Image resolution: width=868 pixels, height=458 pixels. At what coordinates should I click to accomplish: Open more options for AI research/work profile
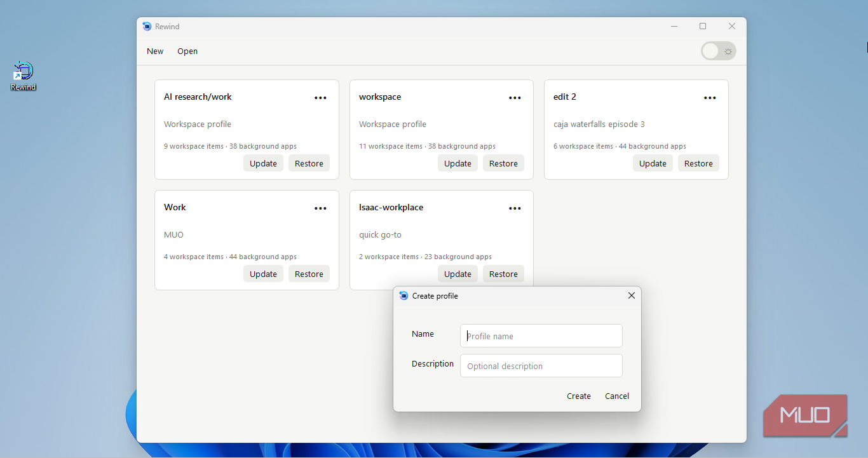[x=320, y=98]
